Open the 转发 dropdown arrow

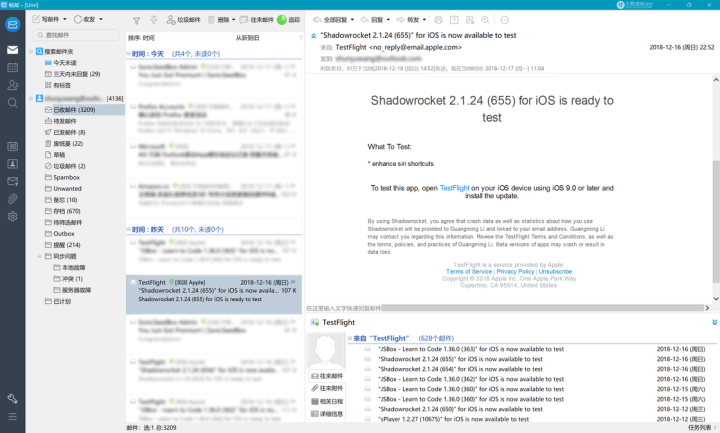pos(424,20)
